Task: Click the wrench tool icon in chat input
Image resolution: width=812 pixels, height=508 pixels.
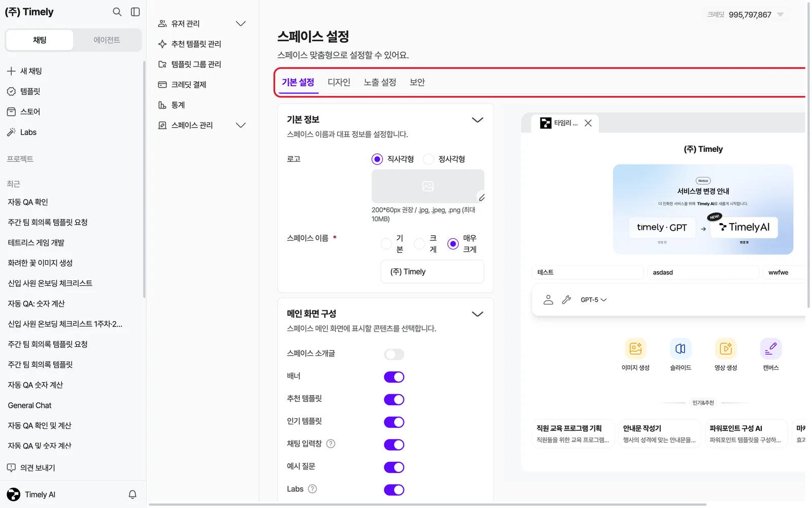Action: (566, 300)
